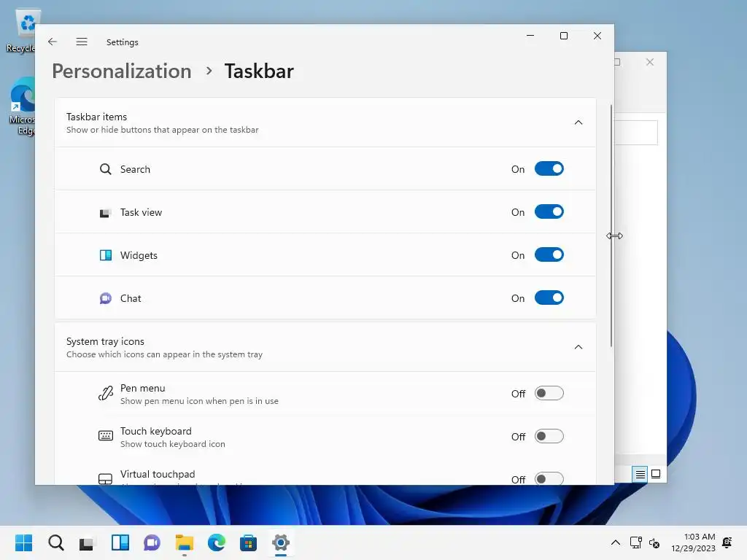Switch background window to details view

click(x=640, y=474)
